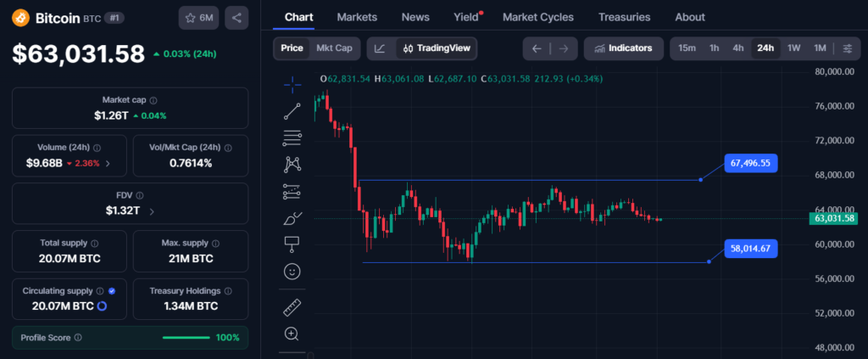868x359 pixels.
Task: Click the $63,031.58 headline price
Action: [x=79, y=53]
